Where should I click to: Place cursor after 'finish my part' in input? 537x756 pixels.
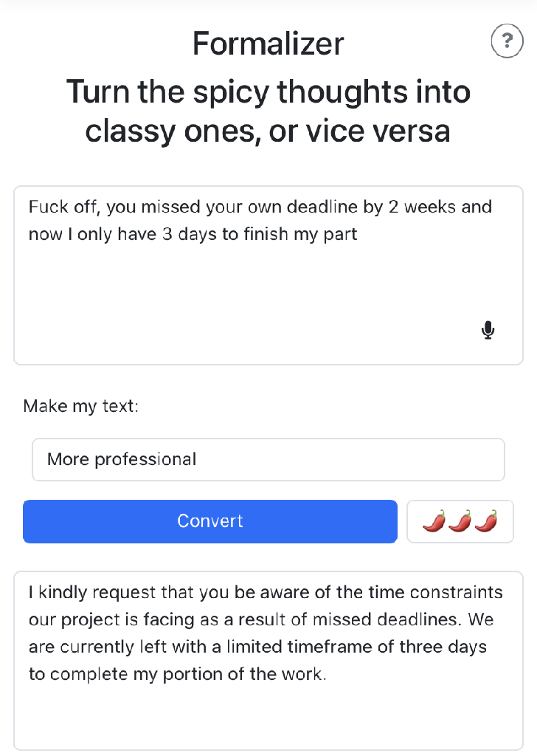coord(358,234)
